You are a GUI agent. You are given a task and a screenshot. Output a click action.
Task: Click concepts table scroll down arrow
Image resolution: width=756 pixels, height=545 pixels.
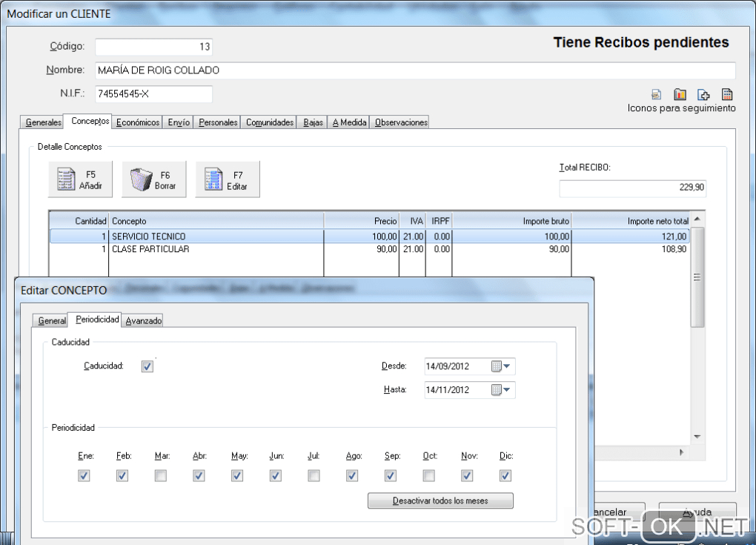point(697,437)
